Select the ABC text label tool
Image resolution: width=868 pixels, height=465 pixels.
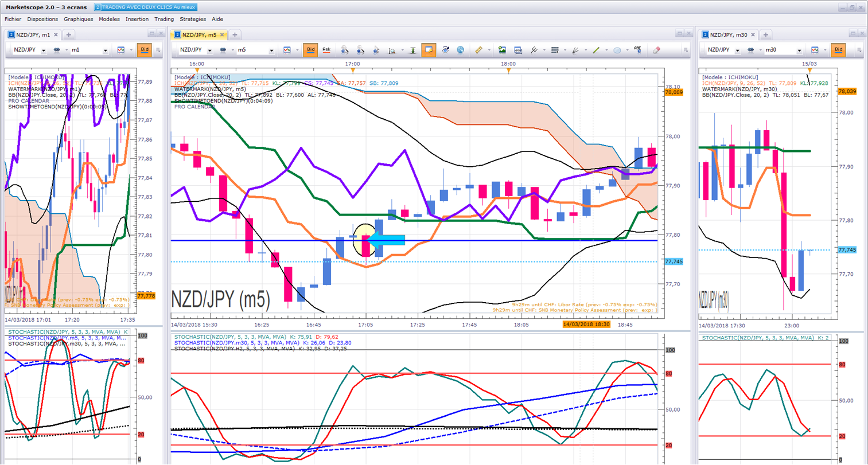[x=637, y=50]
